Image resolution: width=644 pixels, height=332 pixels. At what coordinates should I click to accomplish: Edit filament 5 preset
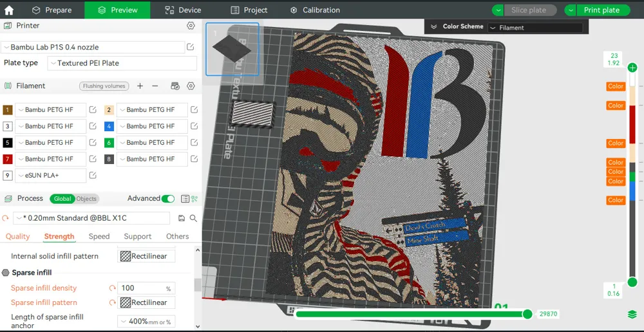tap(93, 142)
